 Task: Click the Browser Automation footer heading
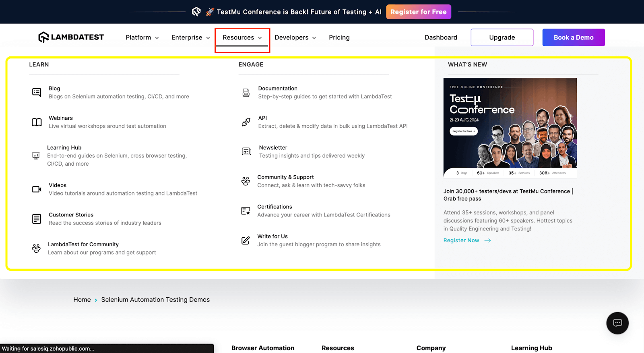tap(263, 348)
